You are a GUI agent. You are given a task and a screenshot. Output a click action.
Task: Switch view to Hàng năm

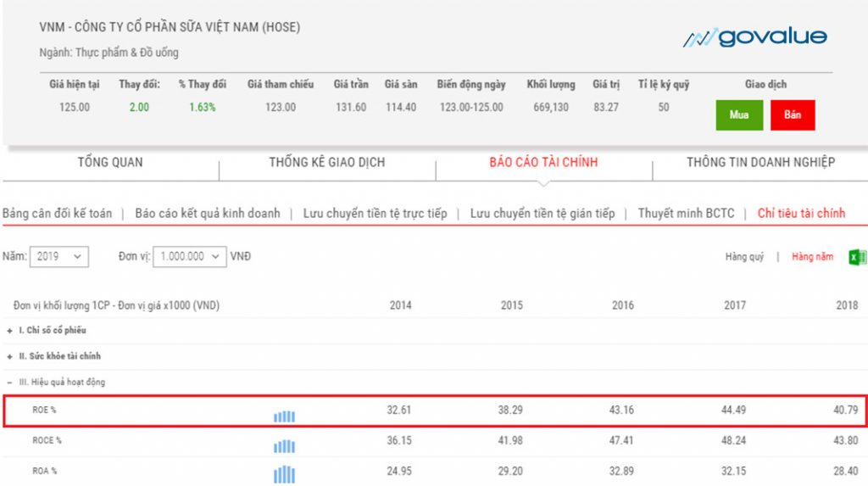coord(812,257)
